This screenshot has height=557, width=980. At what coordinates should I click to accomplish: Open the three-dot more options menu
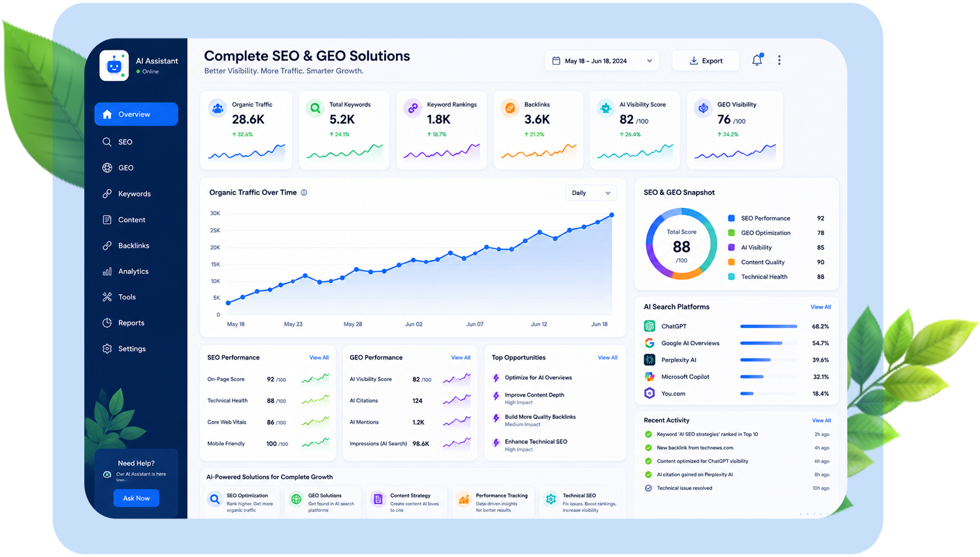[779, 60]
